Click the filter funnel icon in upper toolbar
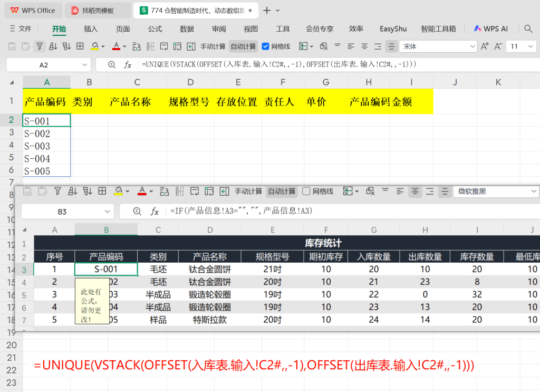Viewport: 540px width, 392px height. [40, 46]
